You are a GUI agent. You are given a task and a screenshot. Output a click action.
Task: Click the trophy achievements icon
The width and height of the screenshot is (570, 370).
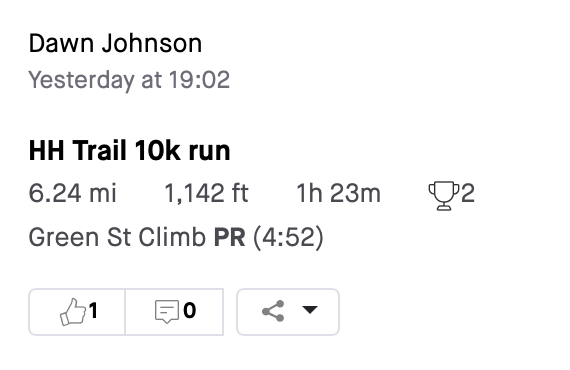pyautogui.click(x=443, y=196)
